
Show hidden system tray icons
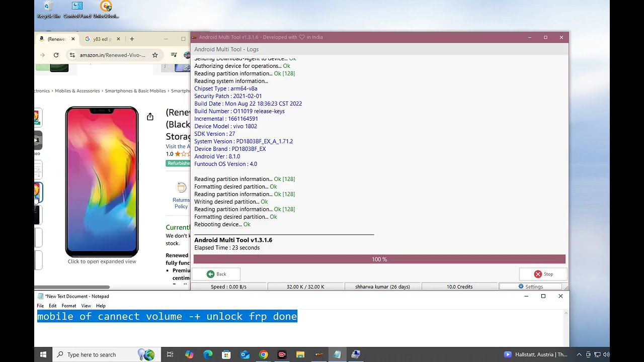coord(579,354)
